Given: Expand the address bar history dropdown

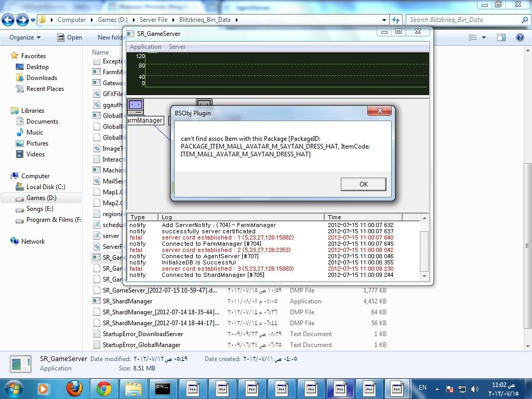Looking at the screenshot, I should 384,20.
